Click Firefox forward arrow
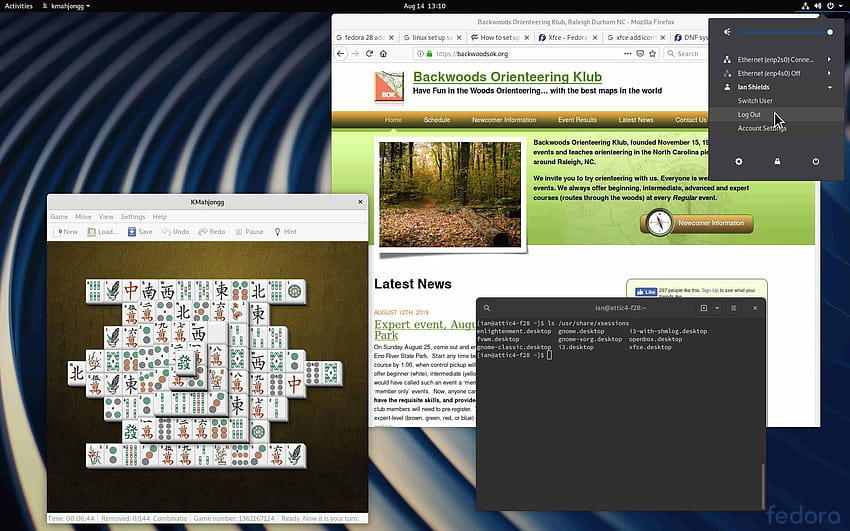Screen dimensions: 850x531 point(355,53)
